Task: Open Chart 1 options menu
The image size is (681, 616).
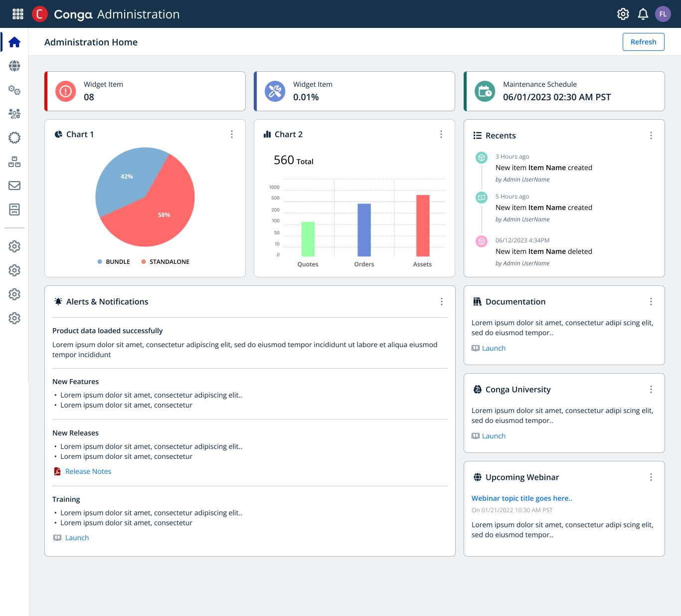Action: pos(232,134)
